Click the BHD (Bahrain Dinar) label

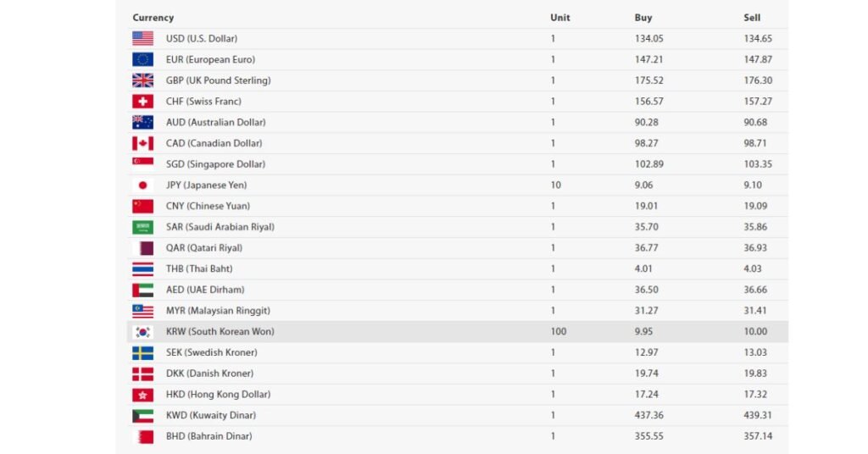tap(209, 436)
